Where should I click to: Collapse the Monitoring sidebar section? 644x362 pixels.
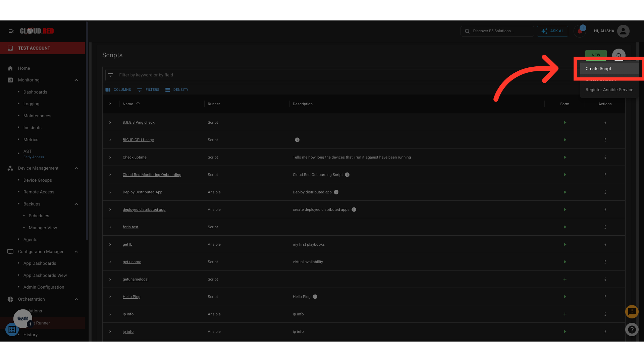pyautogui.click(x=76, y=80)
